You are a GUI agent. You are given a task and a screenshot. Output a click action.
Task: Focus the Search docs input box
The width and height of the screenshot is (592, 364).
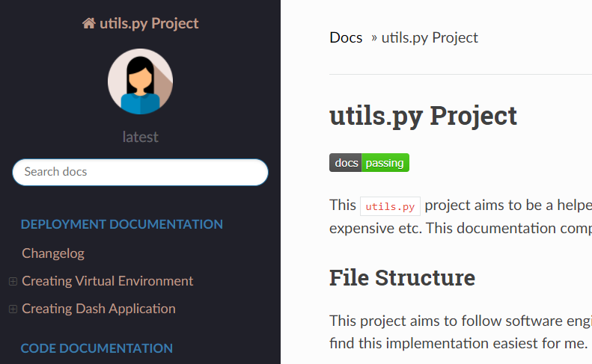pyautogui.click(x=140, y=172)
